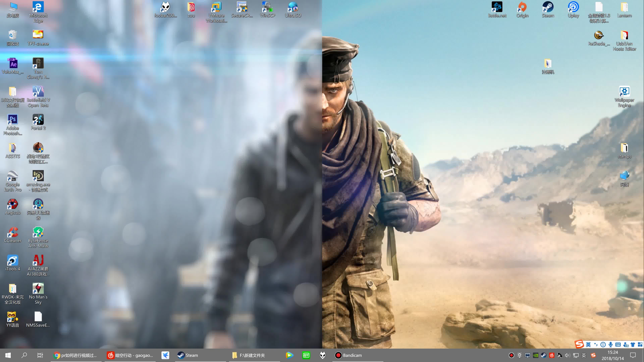
Task: Launch UltraISO desktop shortcut
Action: pos(293,10)
